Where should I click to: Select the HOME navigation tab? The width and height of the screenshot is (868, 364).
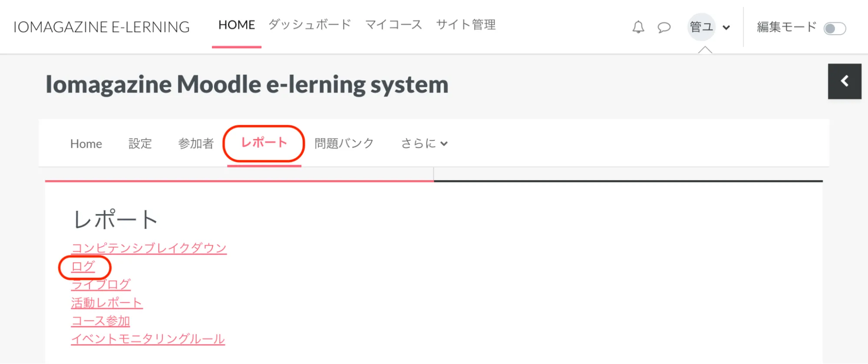237,25
